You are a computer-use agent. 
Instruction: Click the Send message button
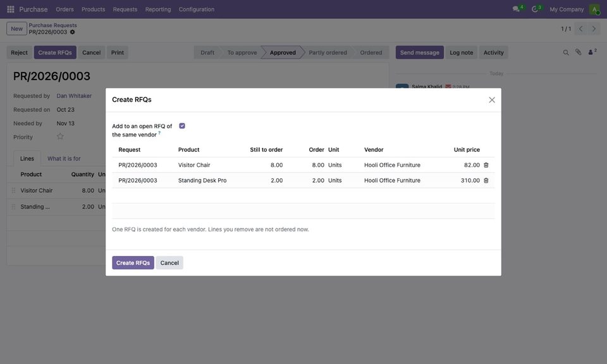click(420, 52)
